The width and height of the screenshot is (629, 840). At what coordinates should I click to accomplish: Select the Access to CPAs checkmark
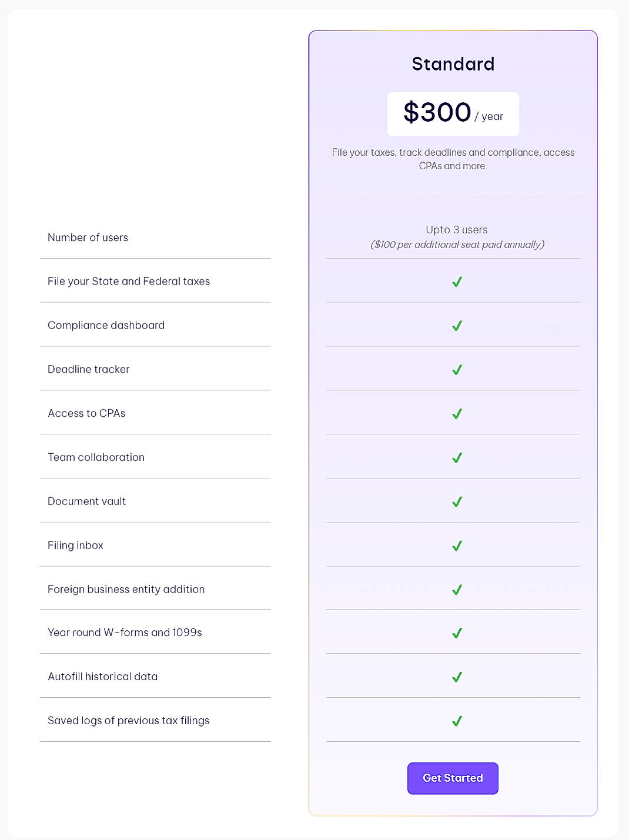tap(456, 413)
